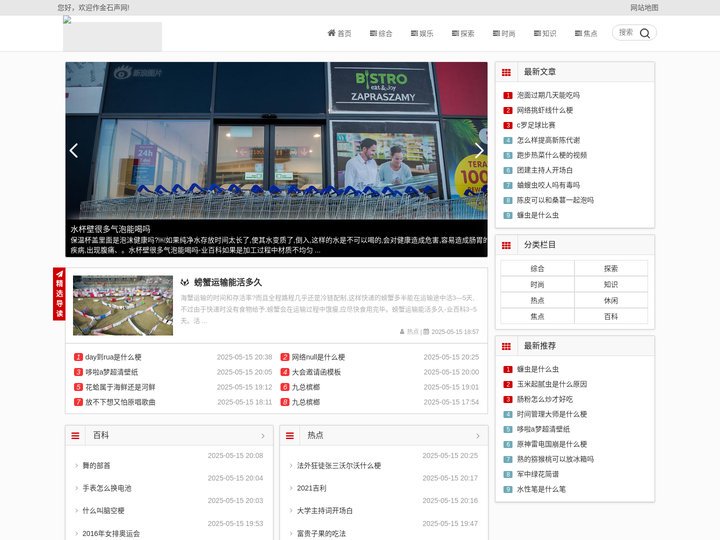Open the 时尚 navigation item
This screenshot has width=720, height=540.
504,33
